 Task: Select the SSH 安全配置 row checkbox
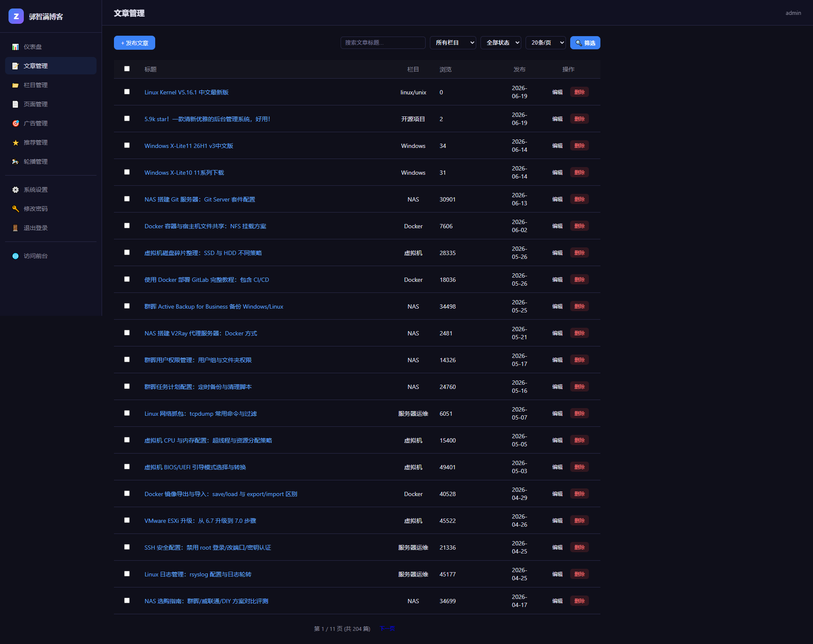pyautogui.click(x=127, y=547)
